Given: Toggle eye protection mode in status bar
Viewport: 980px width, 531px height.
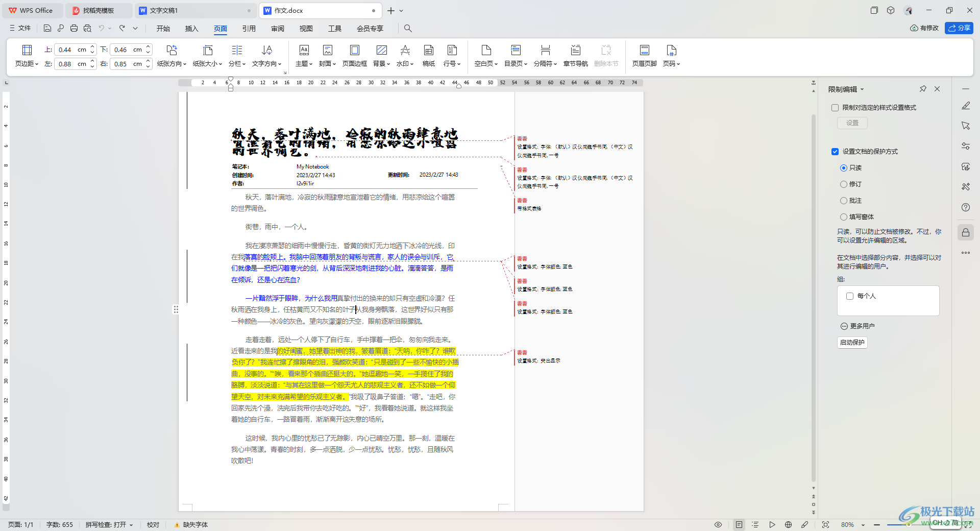Looking at the screenshot, I should click(x=718, y=524).
